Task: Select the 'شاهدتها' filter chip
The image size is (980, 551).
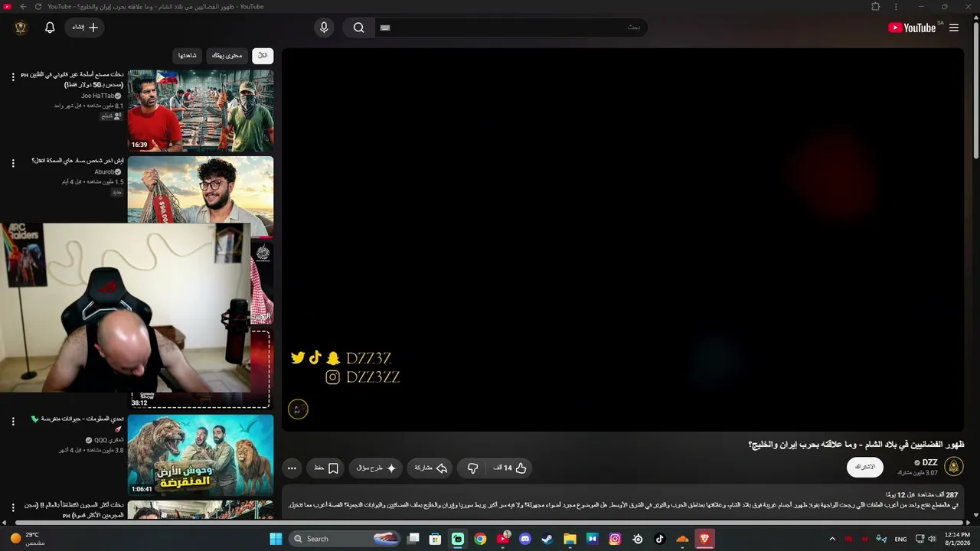Action: [x=188, y=55]
